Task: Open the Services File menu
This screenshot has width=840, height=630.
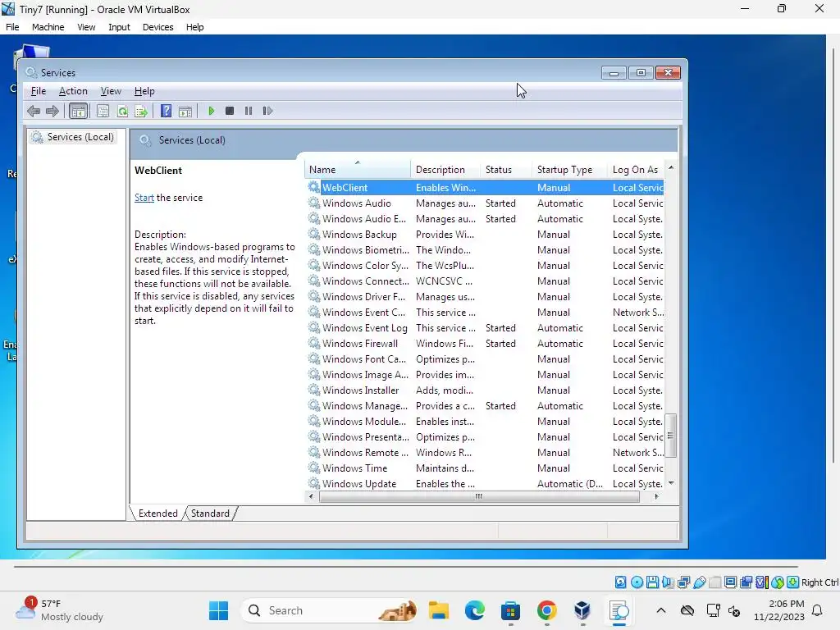Action: click(x=39, y=91)
